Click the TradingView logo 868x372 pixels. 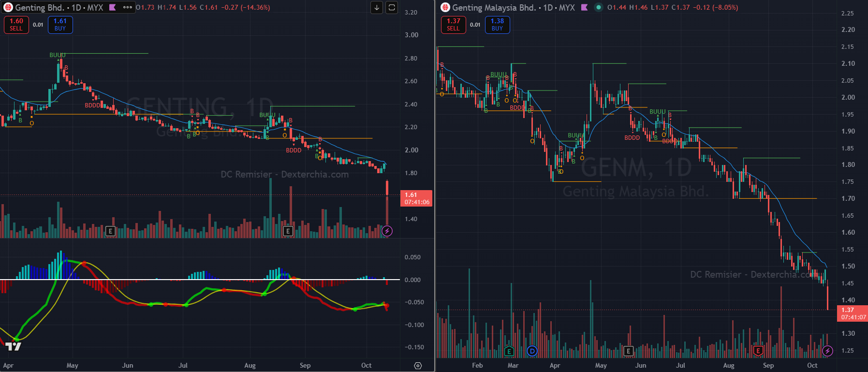pos(13,346)
